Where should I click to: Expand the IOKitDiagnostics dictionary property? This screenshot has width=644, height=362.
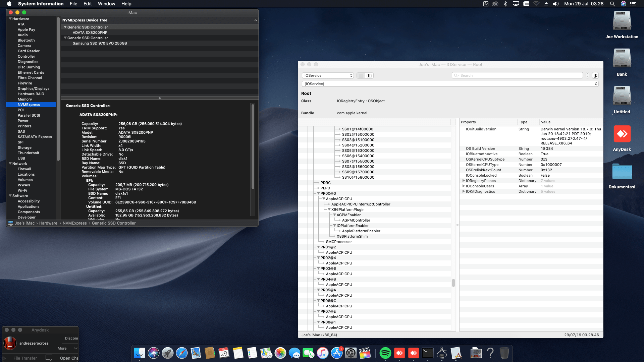pyautogui.click(x=464, y=191)
